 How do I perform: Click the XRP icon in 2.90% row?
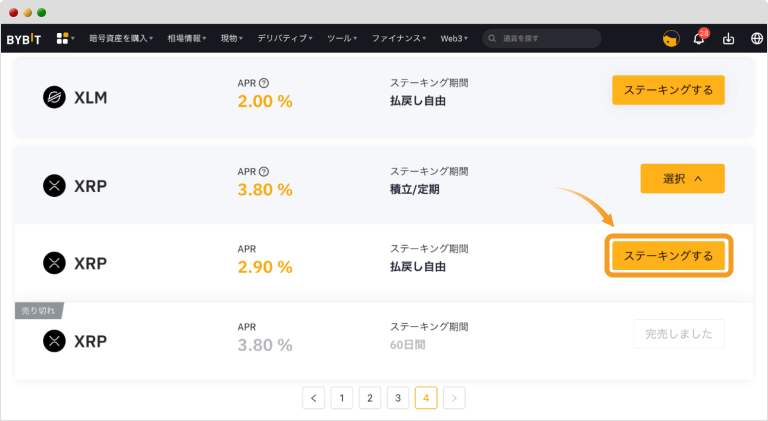tap(54, 263)
